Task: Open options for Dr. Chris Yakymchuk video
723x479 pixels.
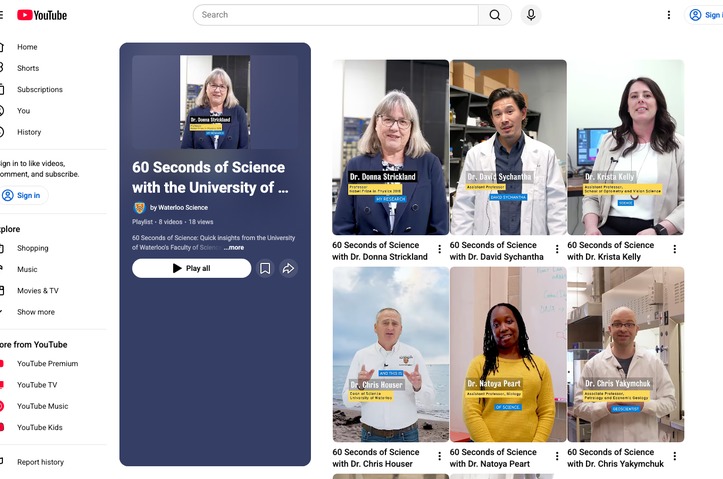Action: click(675, 456)
